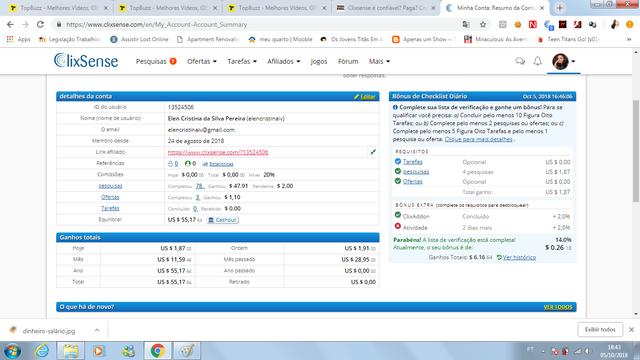Image resolution: width=640 pixels, height=360 pixels.
Task: Bookmark page with the star icon
Action: [x=483, y=24]
